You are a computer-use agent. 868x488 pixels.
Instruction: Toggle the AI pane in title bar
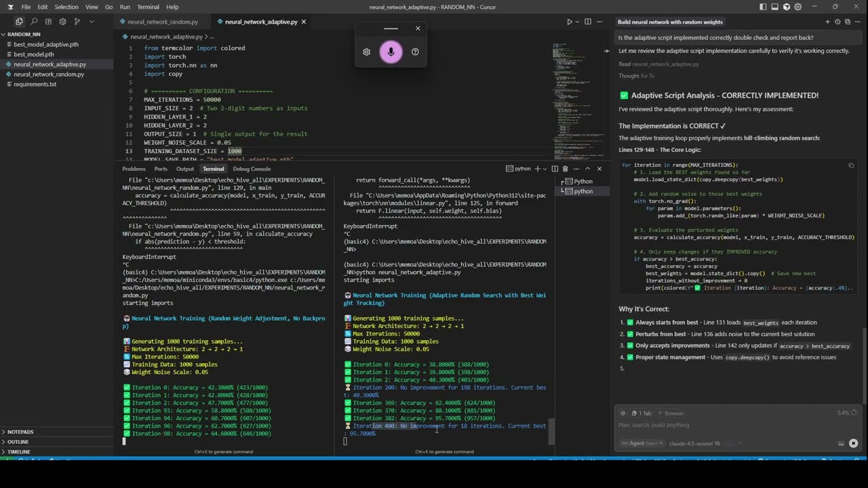tap(787, 7)
